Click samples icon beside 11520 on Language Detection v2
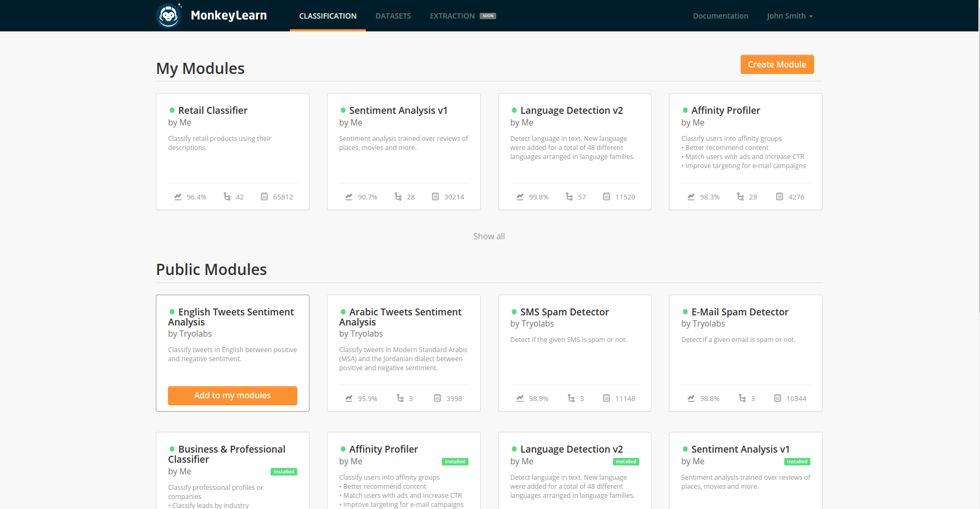The width and height of the screenshot is (980, 509). click(x=607, y=197)
